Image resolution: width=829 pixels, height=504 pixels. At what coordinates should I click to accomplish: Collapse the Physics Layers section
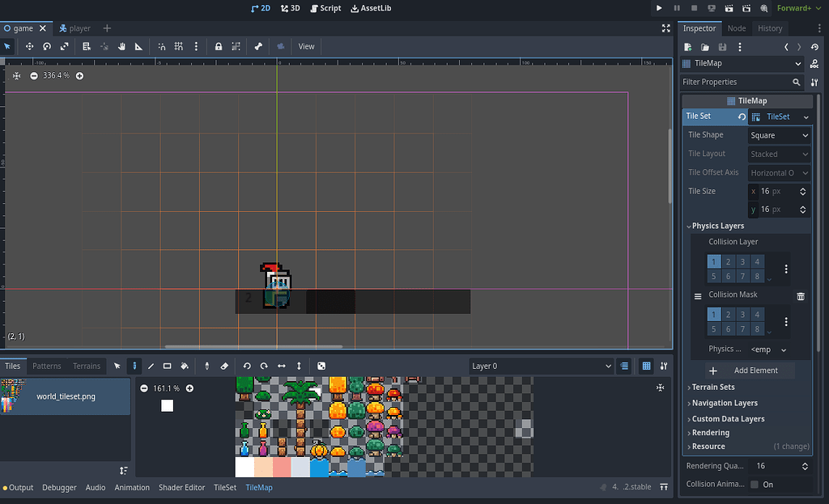tap(717, 226)
